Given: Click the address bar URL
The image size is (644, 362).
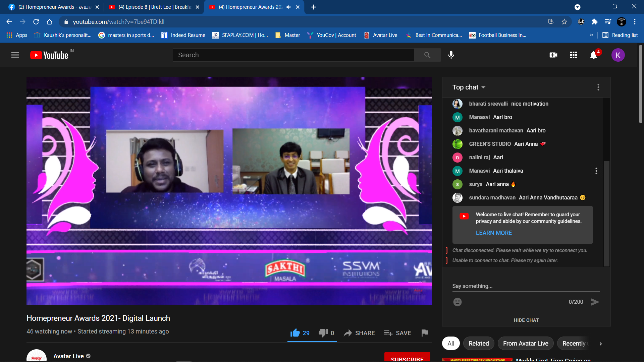Looking at the screenshot, I should [119, 22].
